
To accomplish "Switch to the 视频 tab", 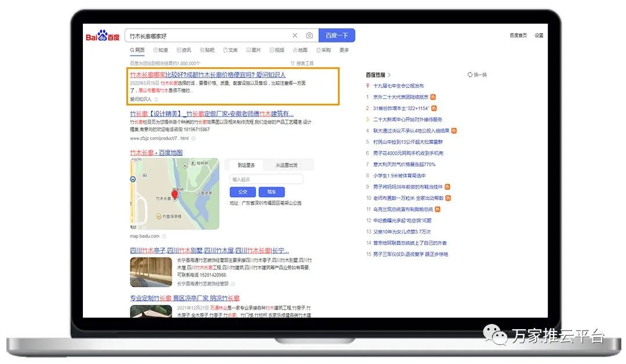I will pyautogui.click(x=276, y=50).
